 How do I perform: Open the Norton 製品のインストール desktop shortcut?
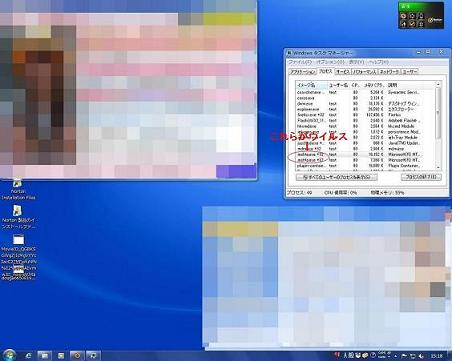click(19, 217)
